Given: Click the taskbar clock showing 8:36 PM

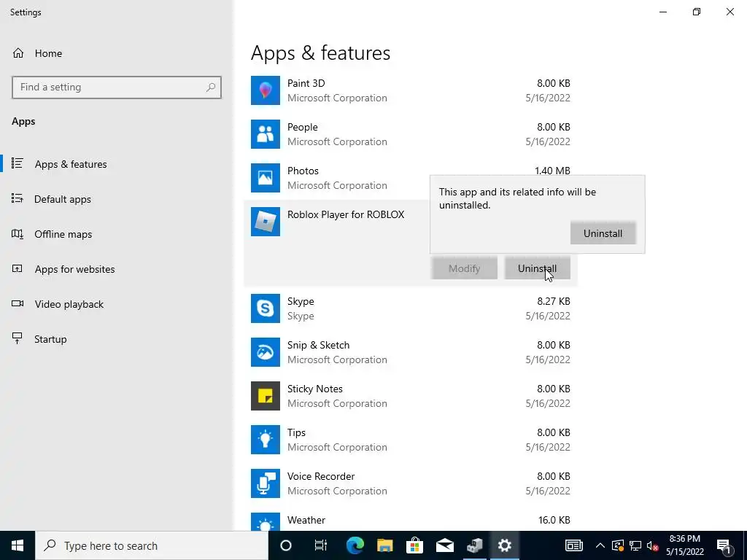Looking at the screenshot, I should click(684, 545).
